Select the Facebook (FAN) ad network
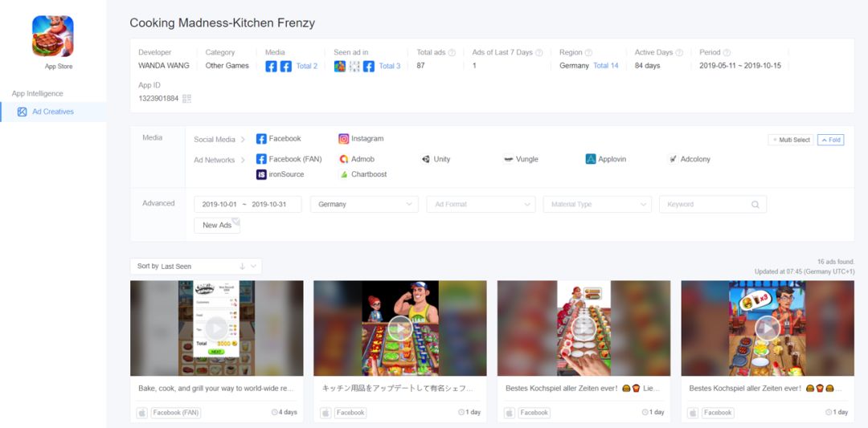This screenshot has height=428, width=868. [x=289, y=159]
